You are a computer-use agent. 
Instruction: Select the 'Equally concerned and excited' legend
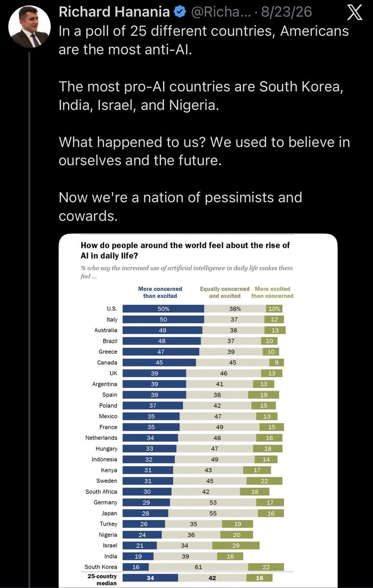(225, 293)
